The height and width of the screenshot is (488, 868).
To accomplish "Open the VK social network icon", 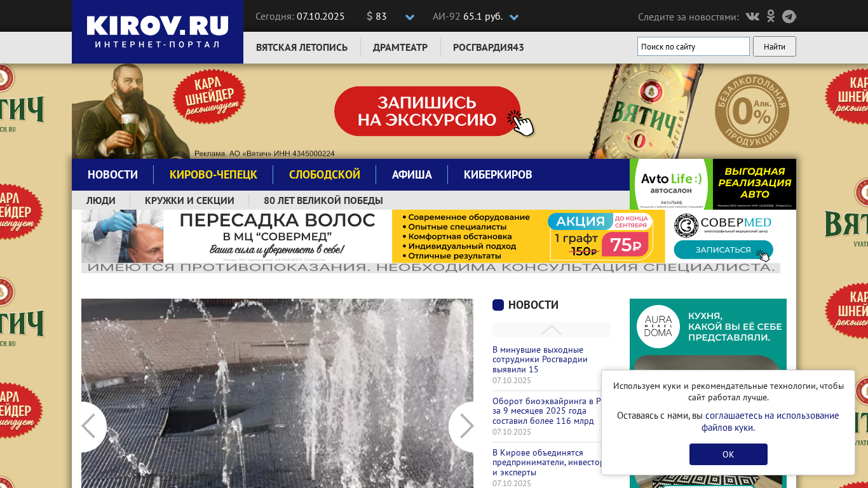I will click(x=752, y=17).
